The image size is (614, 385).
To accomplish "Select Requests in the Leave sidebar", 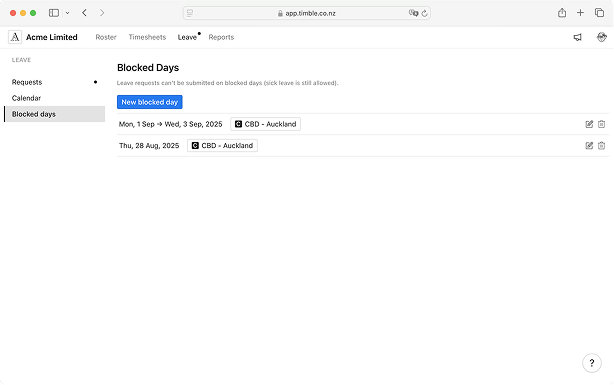I will pyautogui.click(x=54, y=82).
